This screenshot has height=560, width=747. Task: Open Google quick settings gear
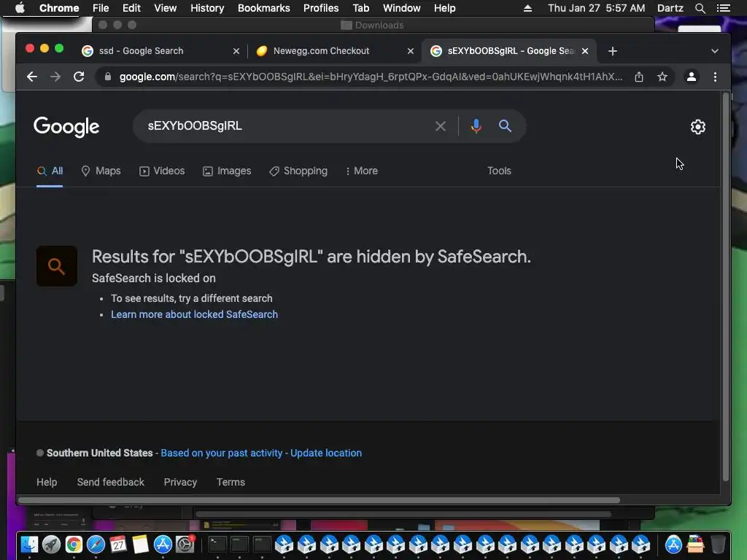pyautogui.click(x=698, y=127)
